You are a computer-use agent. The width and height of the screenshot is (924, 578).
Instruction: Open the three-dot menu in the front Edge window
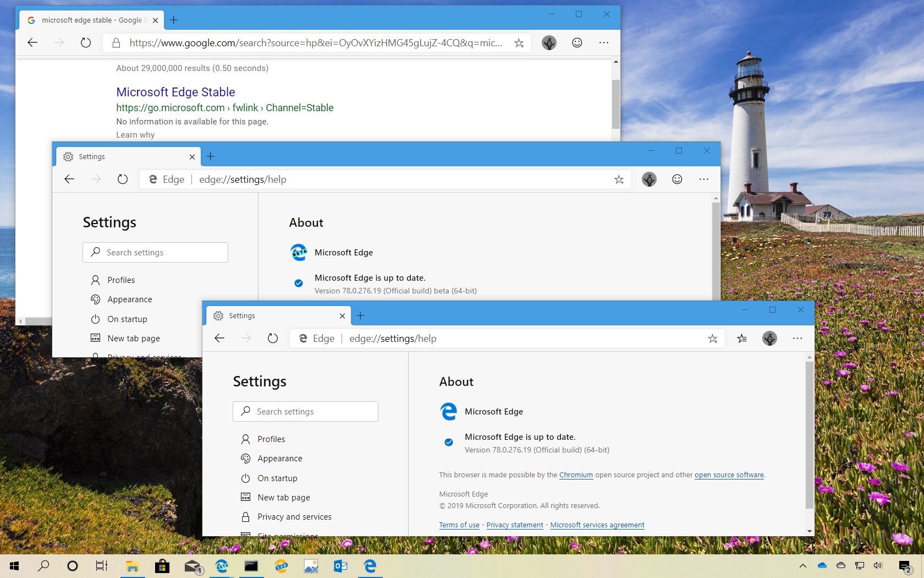click(x=798, y=339)
